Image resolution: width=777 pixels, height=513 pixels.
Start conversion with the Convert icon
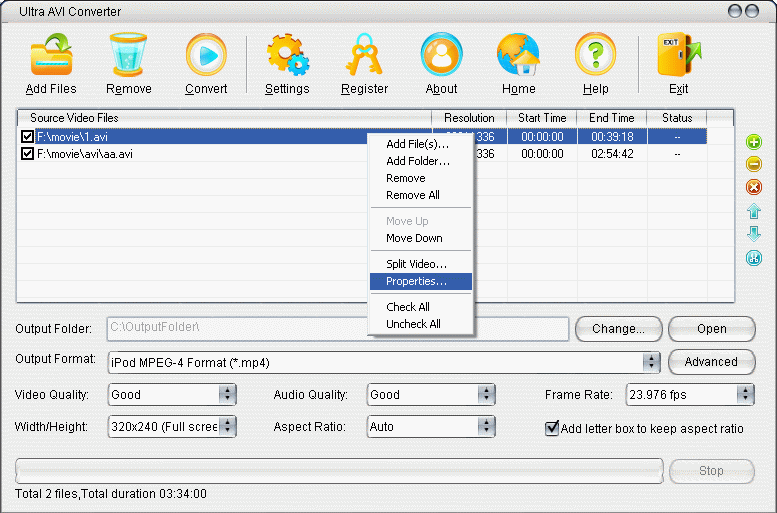tap(205, 56)
